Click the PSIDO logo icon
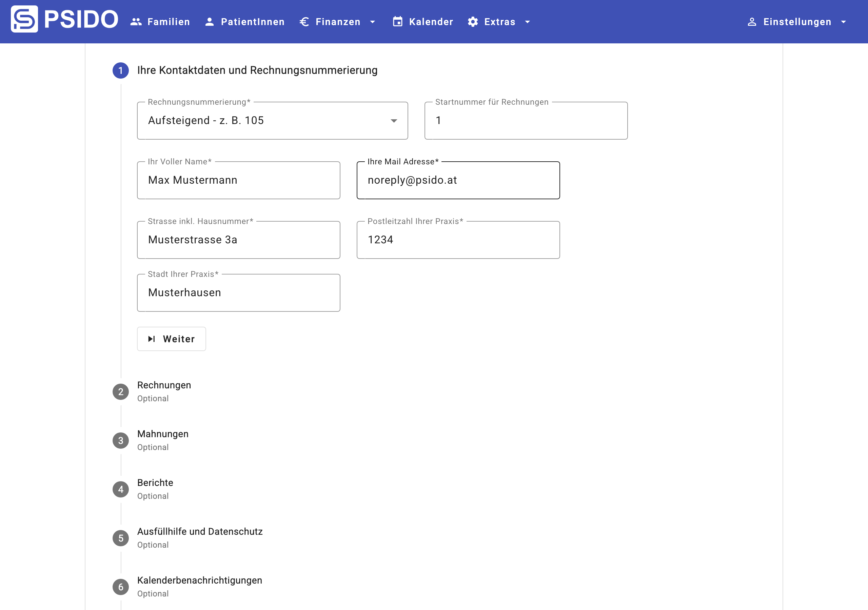The height and width of the screenshot is (610, 868). 24,19
